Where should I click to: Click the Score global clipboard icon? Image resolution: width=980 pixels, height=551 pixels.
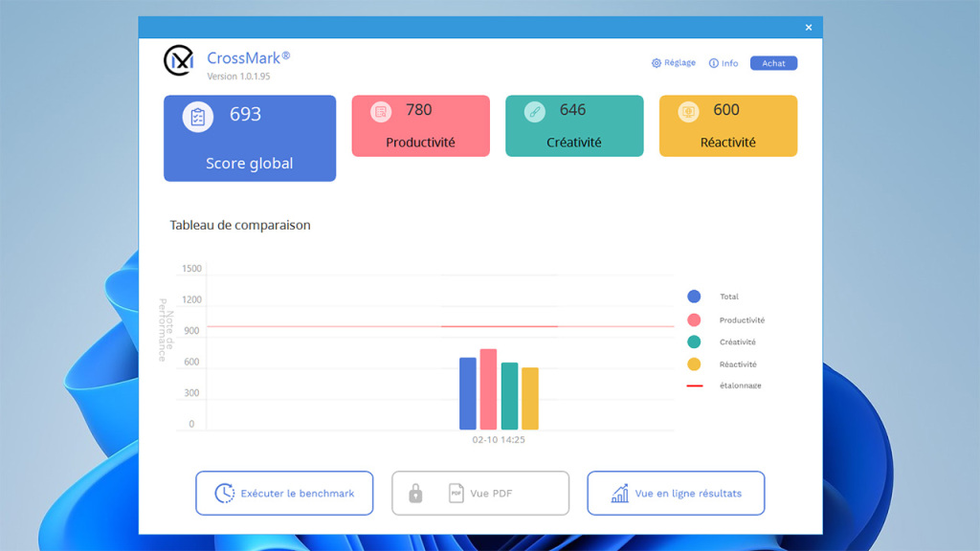pyautogui.click(x=198, y=117)
